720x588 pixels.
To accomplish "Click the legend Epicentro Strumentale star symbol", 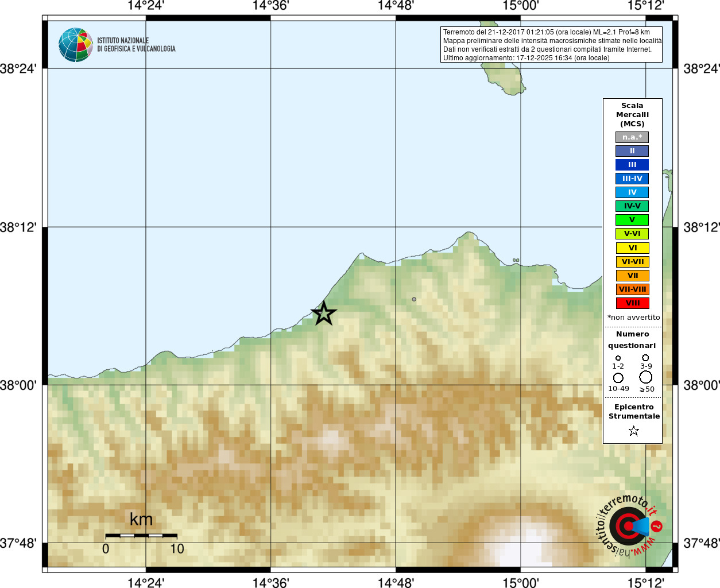I will coord(634,431).
